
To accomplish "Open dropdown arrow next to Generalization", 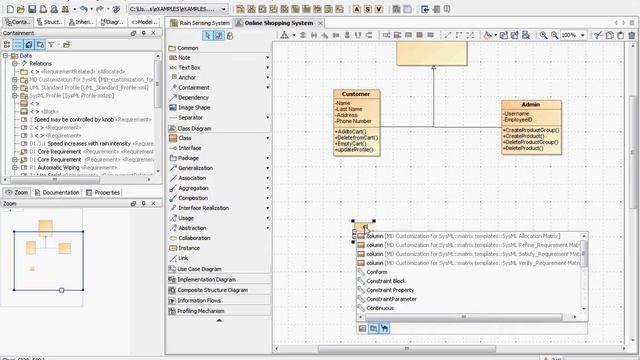I will click(x=268, y=168).
